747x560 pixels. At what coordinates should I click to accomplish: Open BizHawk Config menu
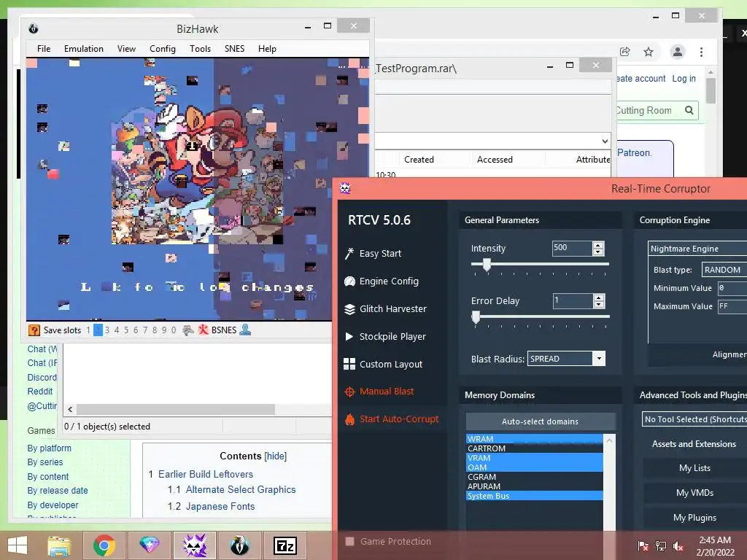coord(163,49)
